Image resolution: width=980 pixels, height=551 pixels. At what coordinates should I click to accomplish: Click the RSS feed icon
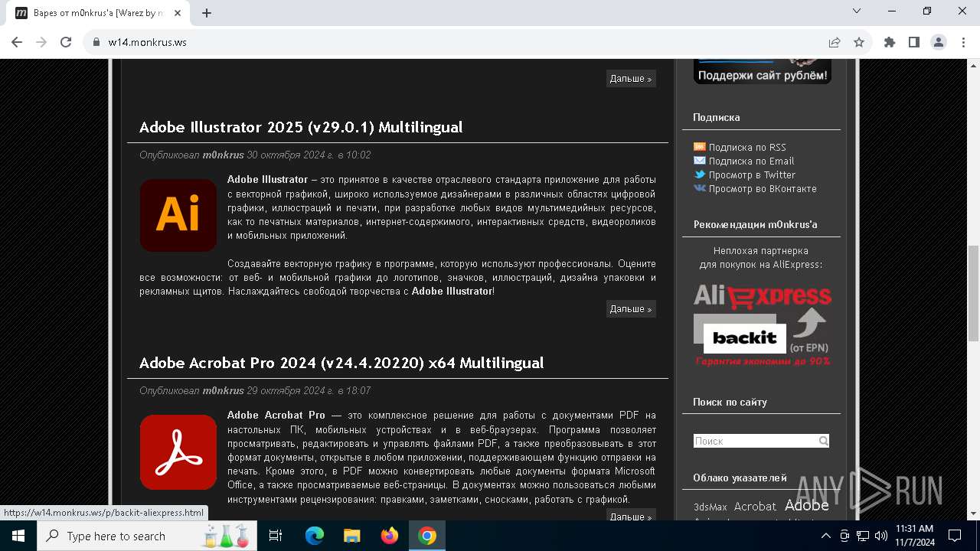[x=699, y=147]
